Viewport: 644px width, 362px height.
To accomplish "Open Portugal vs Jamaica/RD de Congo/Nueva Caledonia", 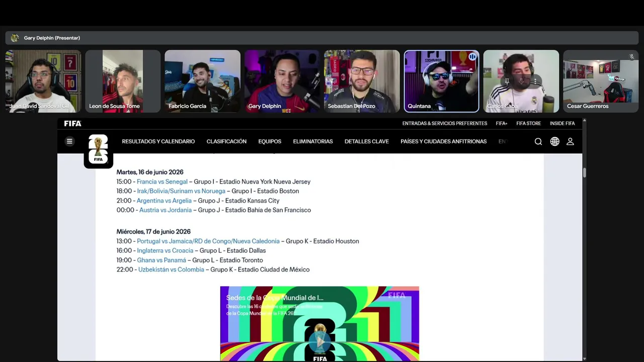I will (x=208, y=241).
